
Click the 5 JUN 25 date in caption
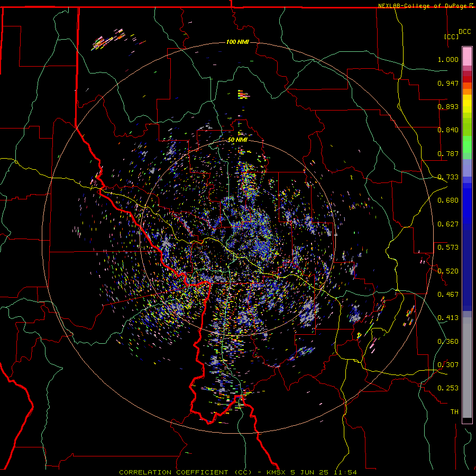(x=310, y=472)
